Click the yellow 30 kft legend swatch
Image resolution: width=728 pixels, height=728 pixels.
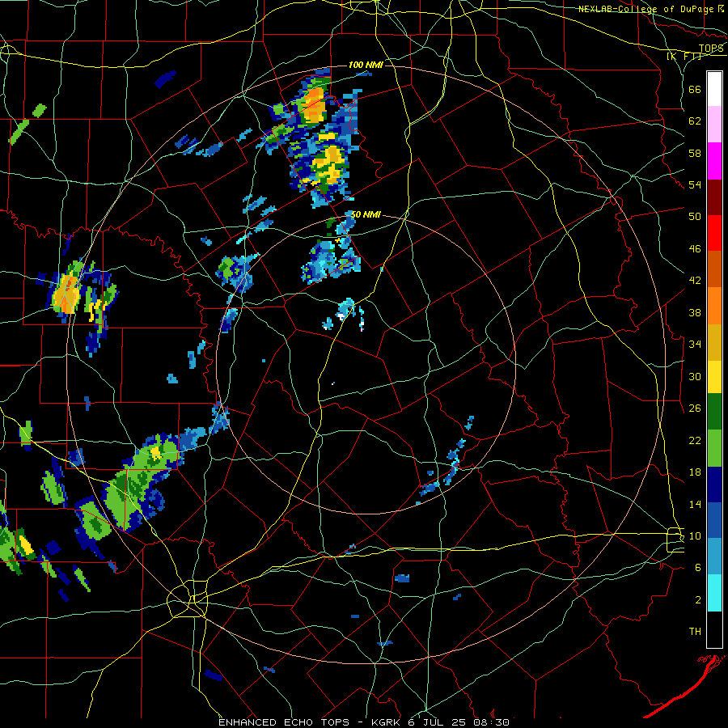(x=714, y=376)
